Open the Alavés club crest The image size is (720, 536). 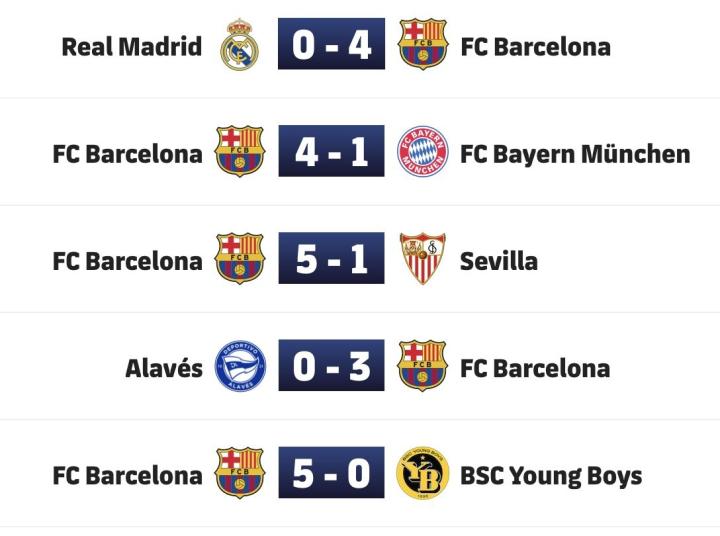point(240,367)
